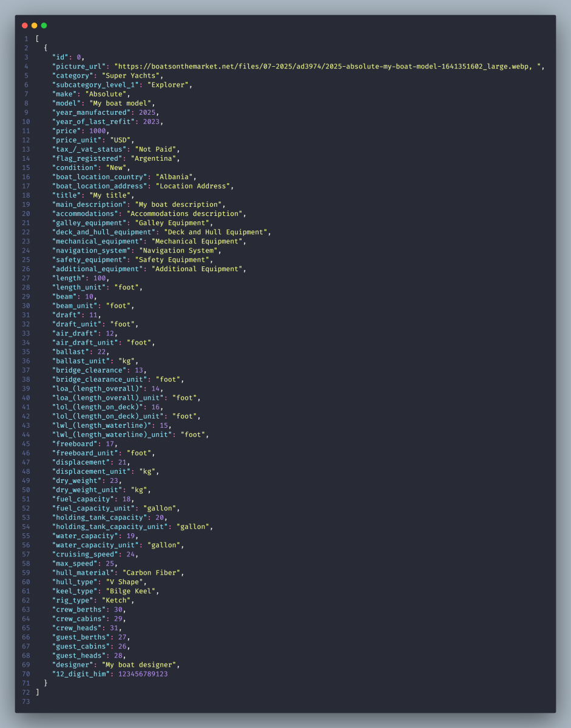Click the "Explorer" subcategory value
This screenshot has height=728, width=571.
(x=168, y=85)
